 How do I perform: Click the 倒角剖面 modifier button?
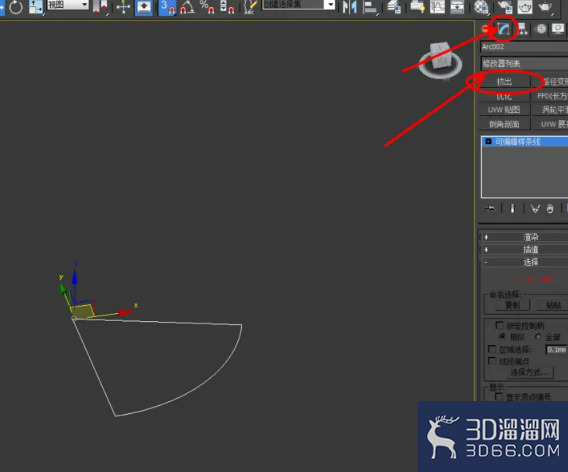(x=504, y=124)
